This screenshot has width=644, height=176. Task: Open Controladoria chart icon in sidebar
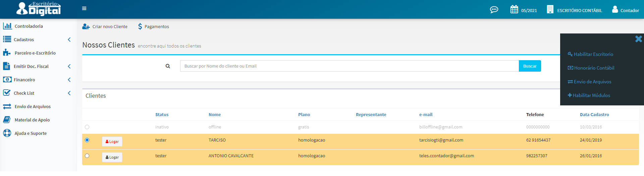[7, 26]
